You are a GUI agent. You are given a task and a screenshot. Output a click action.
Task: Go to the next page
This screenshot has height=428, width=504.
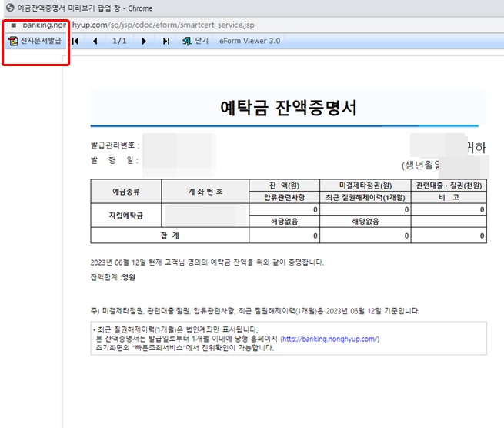[144, 41]
